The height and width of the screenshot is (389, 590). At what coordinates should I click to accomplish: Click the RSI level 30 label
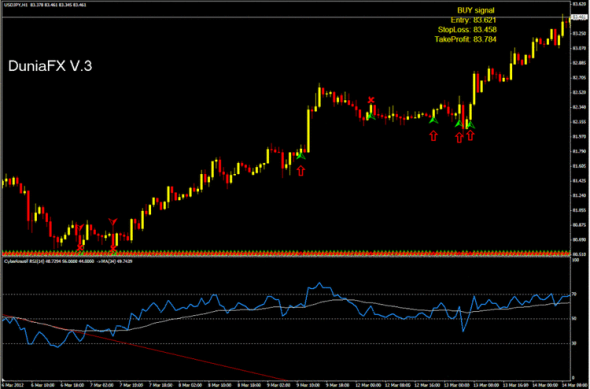click(x=574, y=343)
